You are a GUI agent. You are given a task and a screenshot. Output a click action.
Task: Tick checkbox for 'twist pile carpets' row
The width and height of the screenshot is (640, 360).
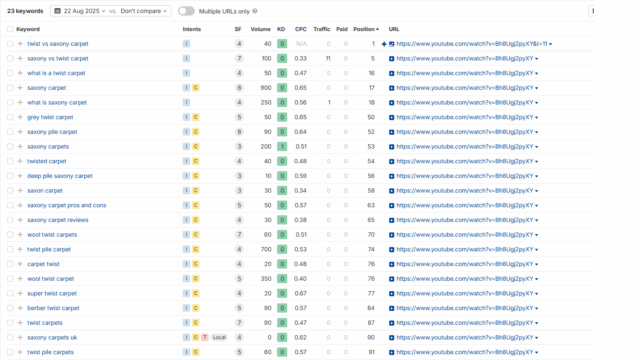tap(10, 352)
